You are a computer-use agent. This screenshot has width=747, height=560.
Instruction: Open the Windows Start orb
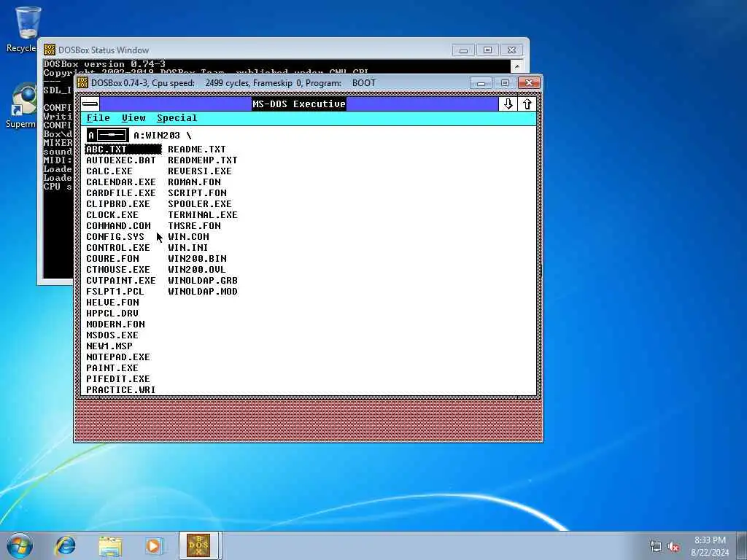coord(20,545)
